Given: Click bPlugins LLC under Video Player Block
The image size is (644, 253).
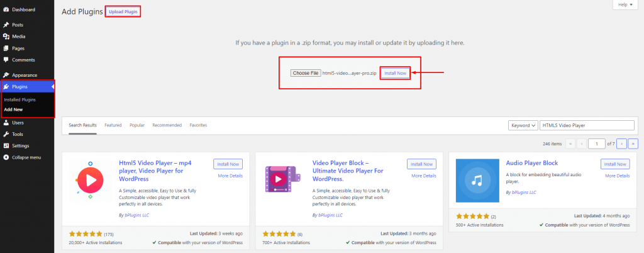Looking at the screenshot, I should click(x=331, y=215).
